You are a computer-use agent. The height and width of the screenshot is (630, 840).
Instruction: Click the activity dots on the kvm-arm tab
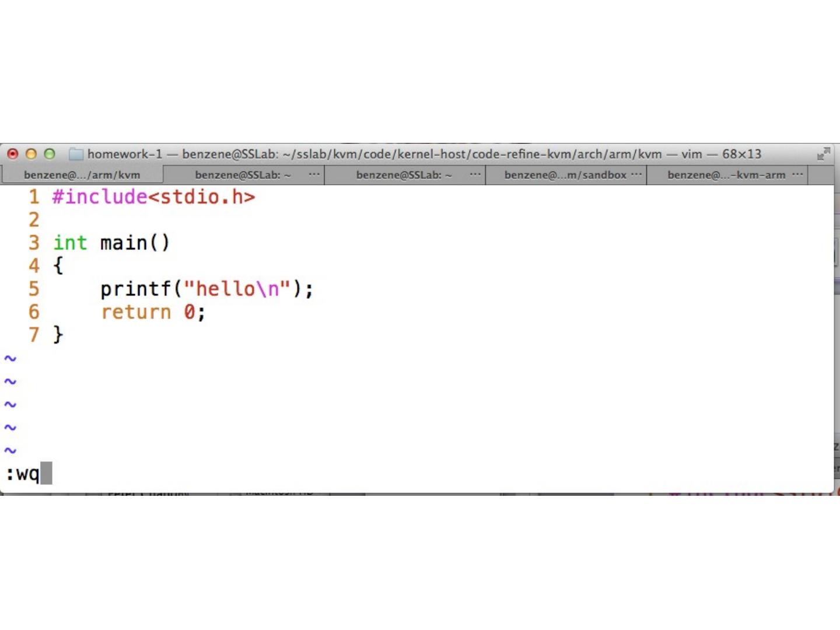pyautogui.click(x=797, y=174)
